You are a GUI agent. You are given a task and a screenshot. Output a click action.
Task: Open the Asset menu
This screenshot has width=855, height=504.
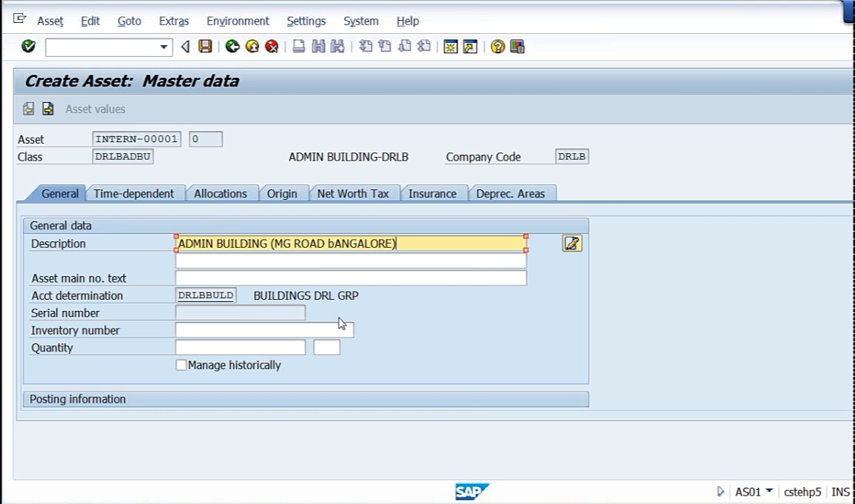click(x=50, y=21)
